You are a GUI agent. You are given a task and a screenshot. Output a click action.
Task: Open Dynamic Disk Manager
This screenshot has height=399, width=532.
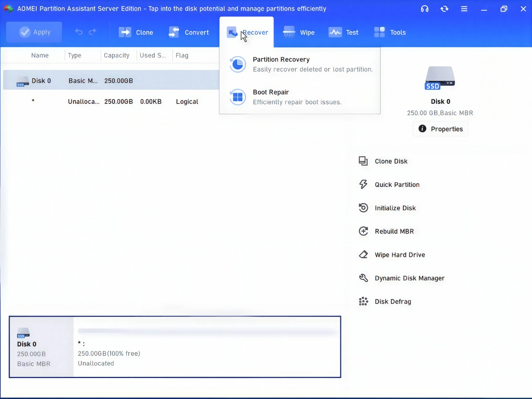coord(402,278)
